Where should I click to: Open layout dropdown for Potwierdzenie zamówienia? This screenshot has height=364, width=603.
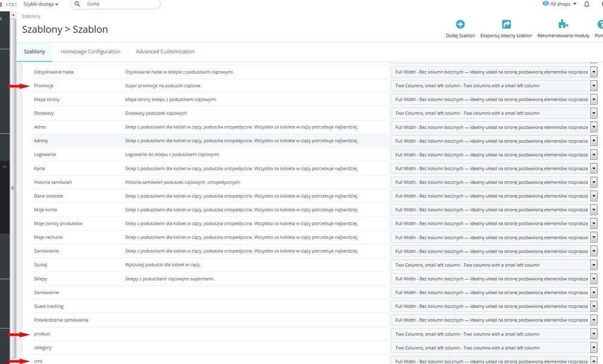point(494,320)
